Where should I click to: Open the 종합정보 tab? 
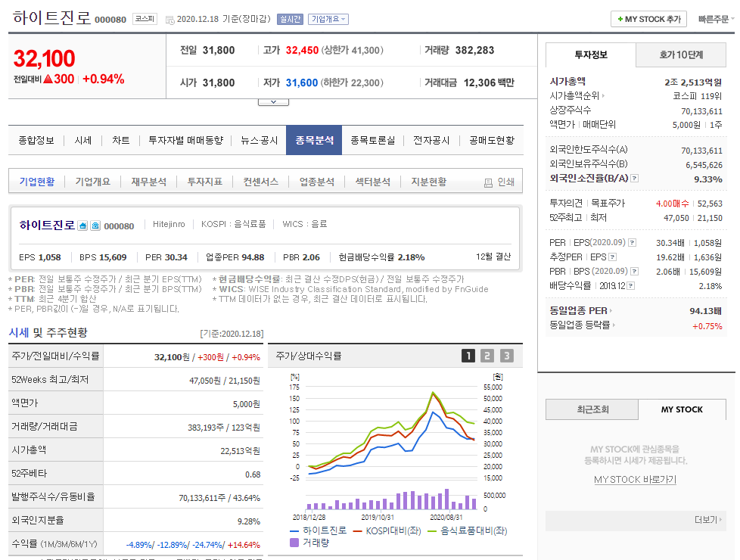click(x=36, y=140)
